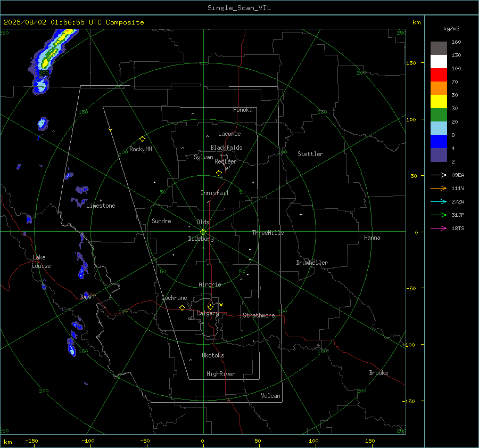This screenshot has height=448, width=479.
Task: Click the Lacombe city label
Action: [229, 134]
